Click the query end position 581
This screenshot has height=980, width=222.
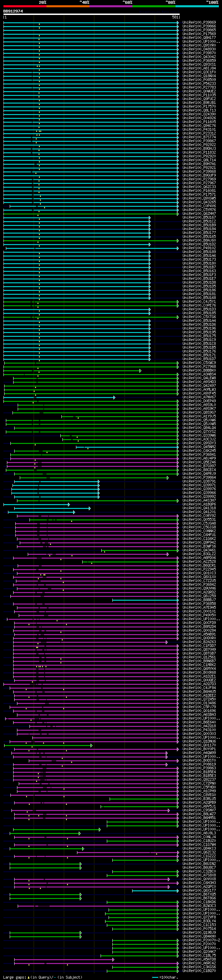(175, 17)
